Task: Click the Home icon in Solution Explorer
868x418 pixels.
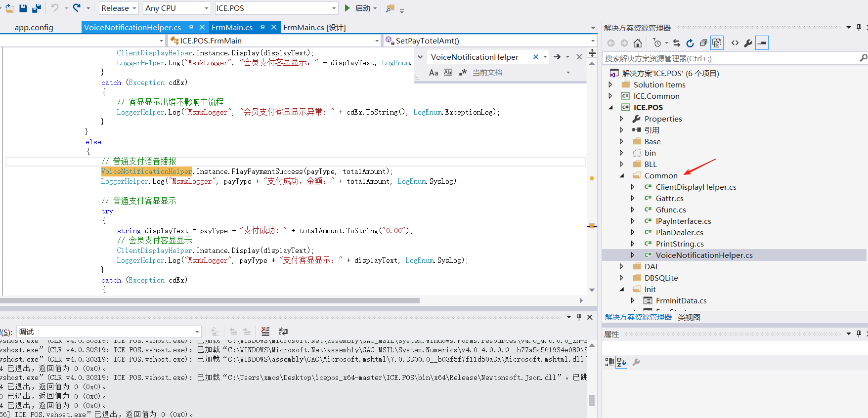Action: pyautogui.click(x=638, y=43)
